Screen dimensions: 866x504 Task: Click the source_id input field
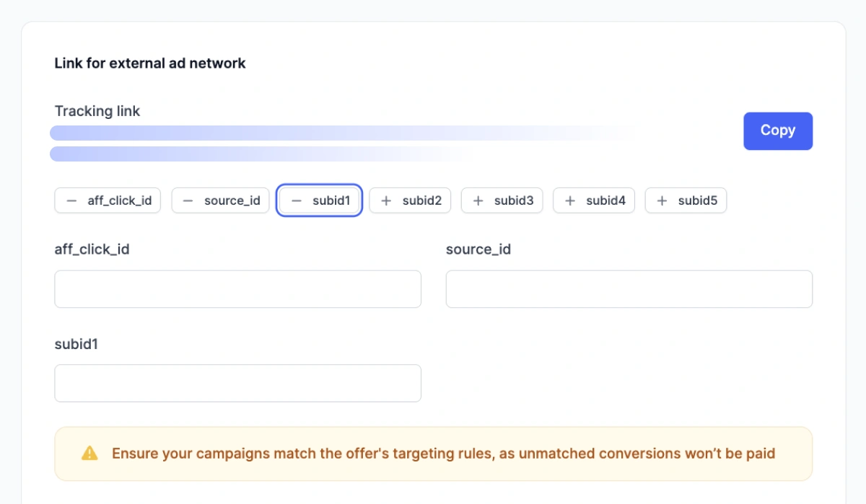[x=629, y=288]
